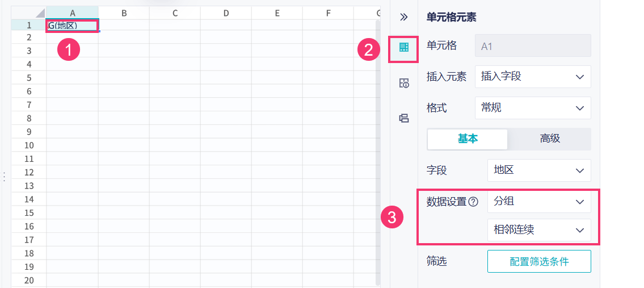Click the 配置筛选条件 button
This screenshot has width=644, height=288.
538,261
